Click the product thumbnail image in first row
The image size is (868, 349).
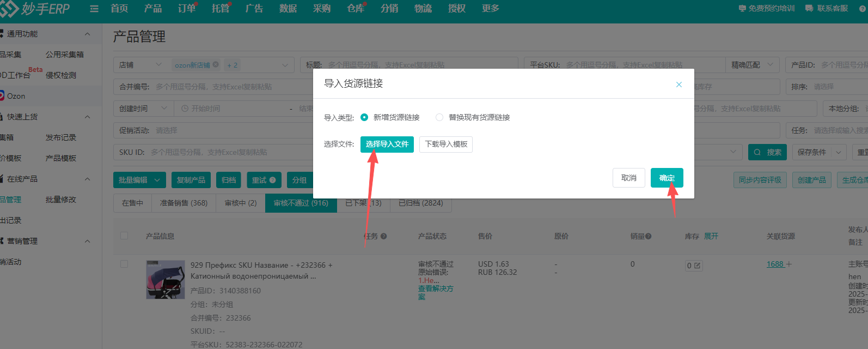pyautogui.click(x=166, y=279)
